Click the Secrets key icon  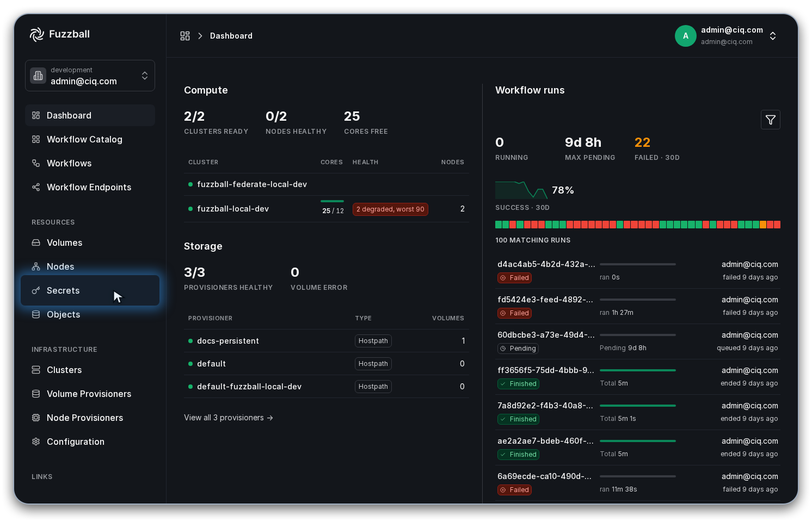pyautogui.click(x=36, y=290)
